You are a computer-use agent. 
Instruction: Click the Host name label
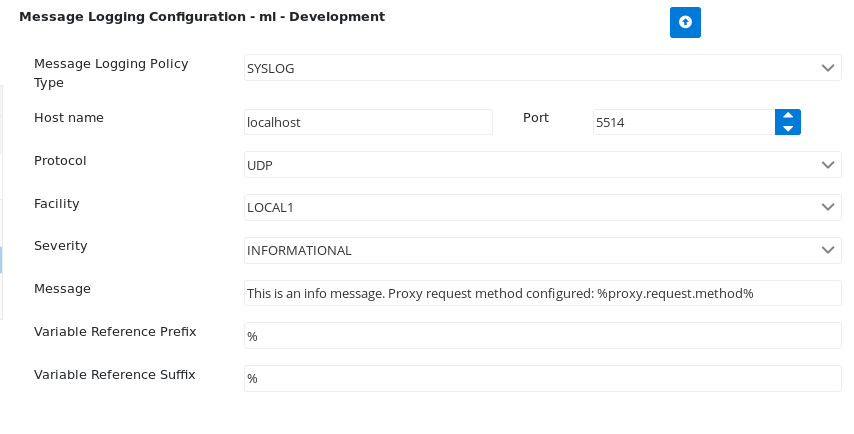[x=69, y=118]
